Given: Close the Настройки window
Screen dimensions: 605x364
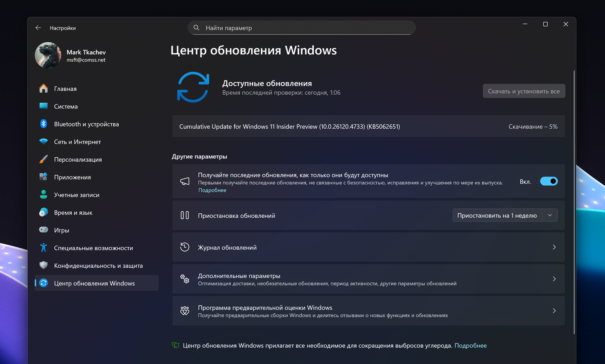Looking at the screenshot, I should 566,24.
